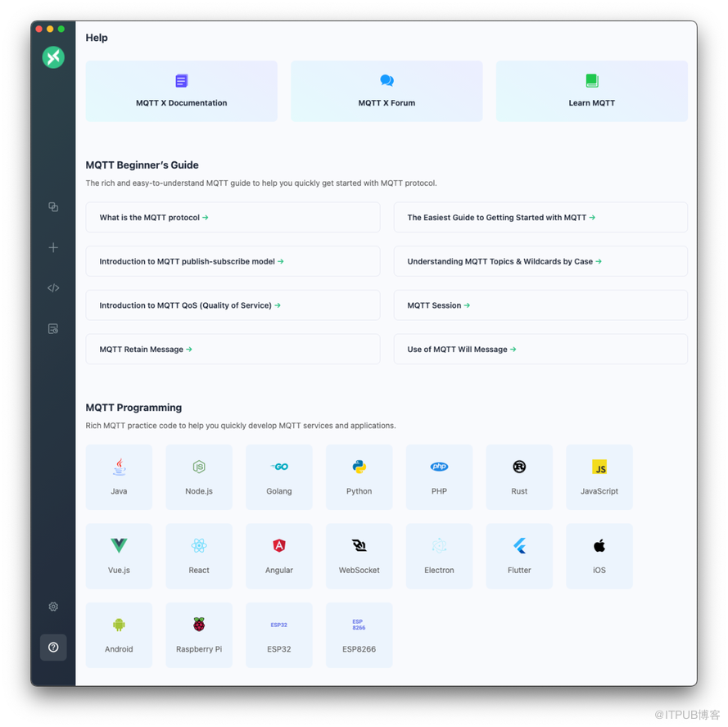The height and width of the screenshot is (727, 728).
Task: Open the 'MQTT Retain Message' guide
Action: click(233, 349)
